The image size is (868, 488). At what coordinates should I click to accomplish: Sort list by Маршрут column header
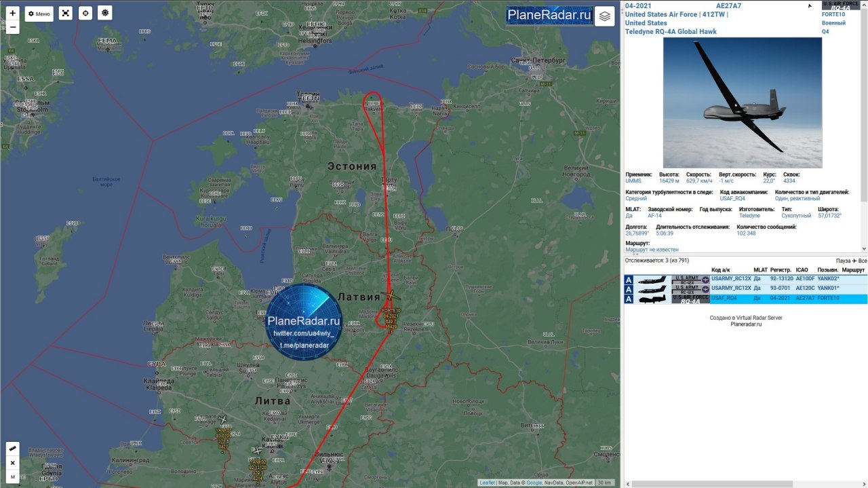point(853,270)
